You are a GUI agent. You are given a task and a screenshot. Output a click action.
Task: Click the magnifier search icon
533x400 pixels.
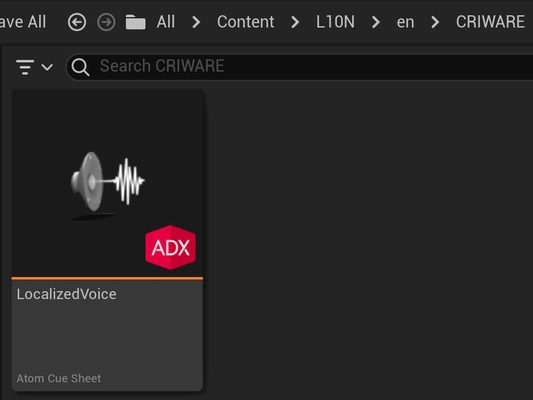click(x=81, y=67)
